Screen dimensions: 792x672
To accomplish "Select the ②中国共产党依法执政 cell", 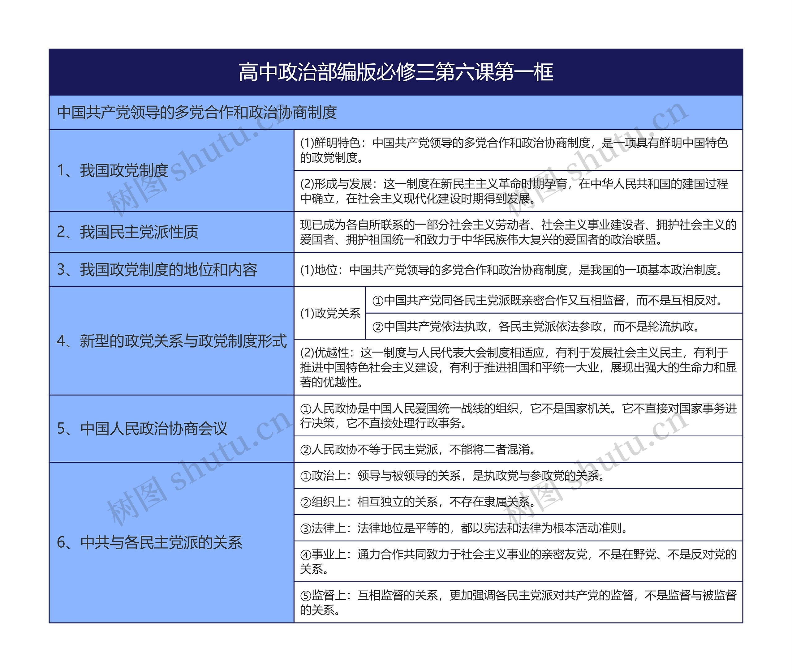I will coord(554,327).
